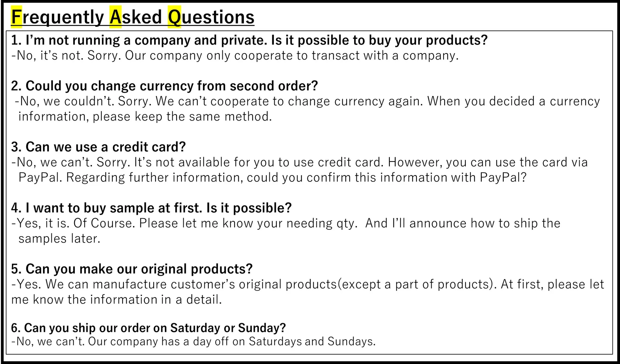Screen dimensions: 620x364
Task: Click the line starting "PayPal. Regarding further information"
Action: tap(272, 177)
